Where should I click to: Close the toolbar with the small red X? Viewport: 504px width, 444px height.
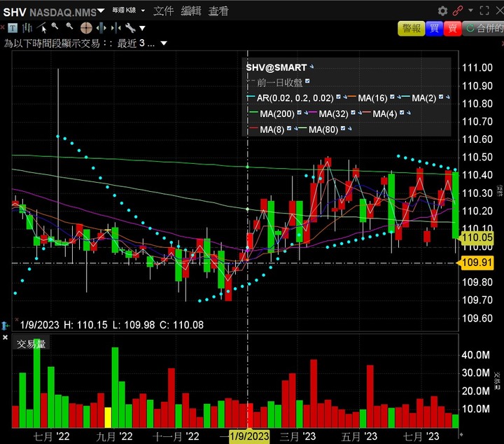[2, 27]
